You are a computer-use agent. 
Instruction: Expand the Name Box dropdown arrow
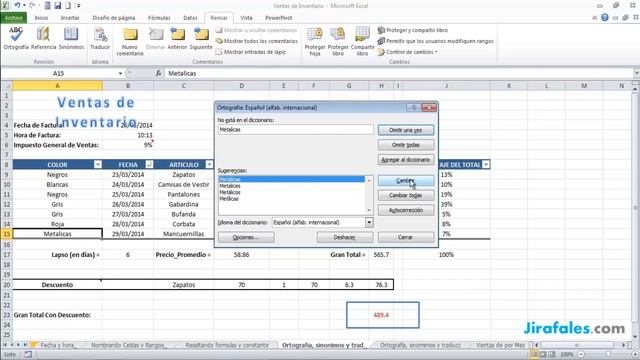click(120, 73)
